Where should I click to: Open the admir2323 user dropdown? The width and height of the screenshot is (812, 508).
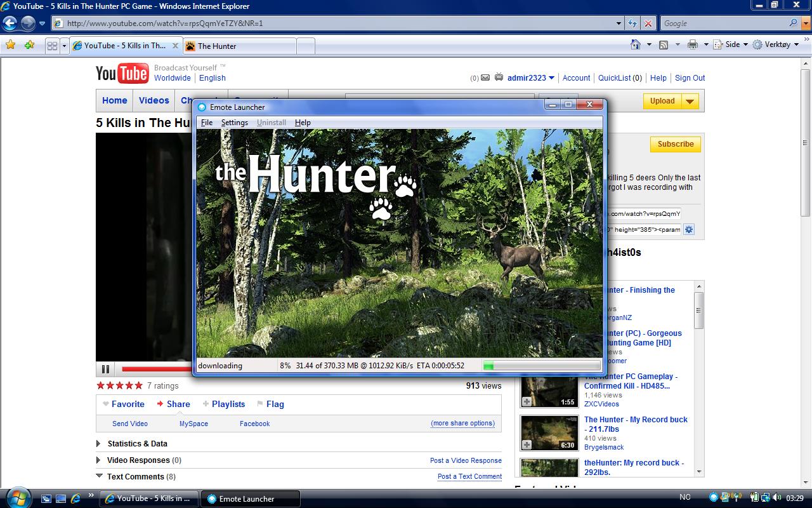(531, 78)
